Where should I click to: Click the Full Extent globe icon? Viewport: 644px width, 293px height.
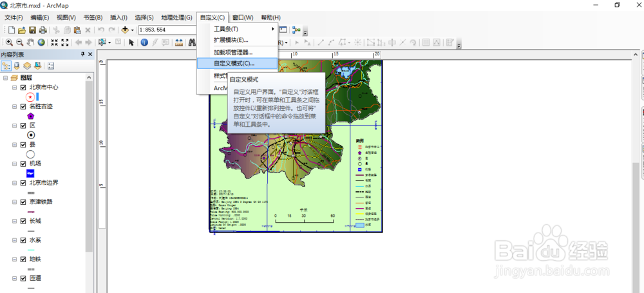41,43
